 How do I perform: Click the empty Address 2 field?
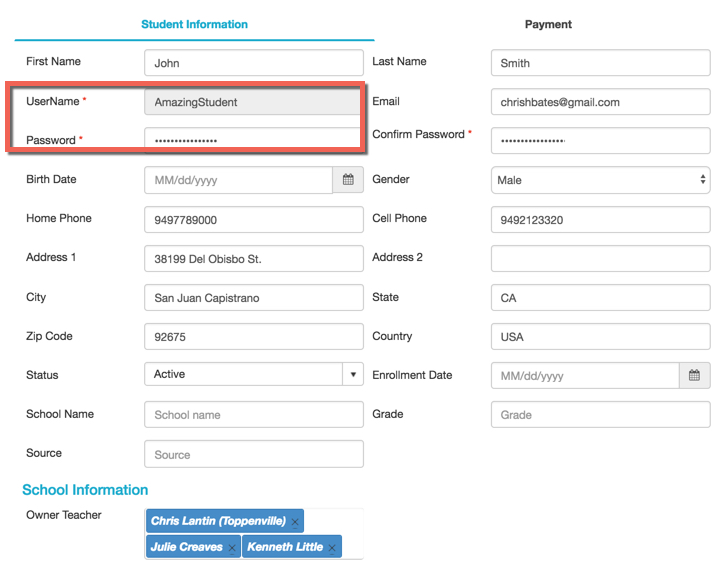pos(601,258)
